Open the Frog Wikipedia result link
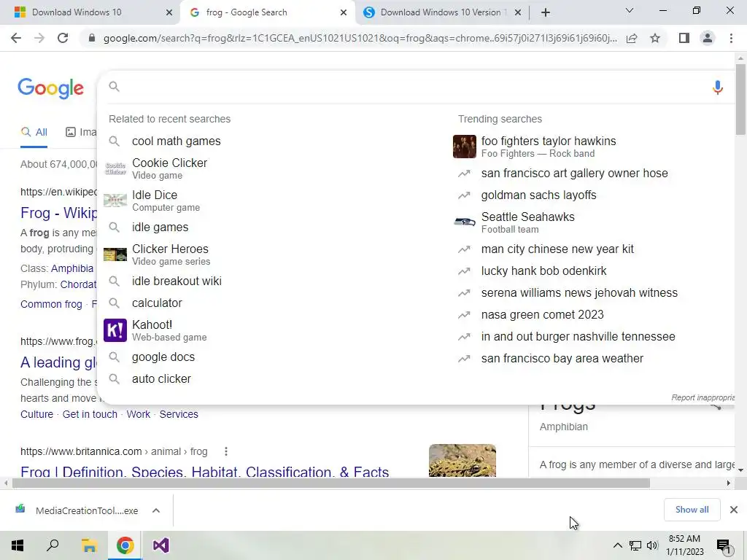This screenshot has width=747, height=560. click(58, 213)
